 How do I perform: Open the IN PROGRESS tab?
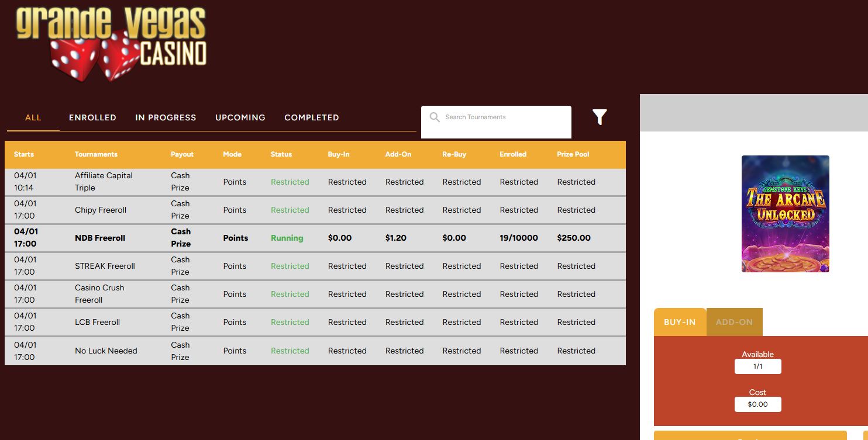click(166, 117)
